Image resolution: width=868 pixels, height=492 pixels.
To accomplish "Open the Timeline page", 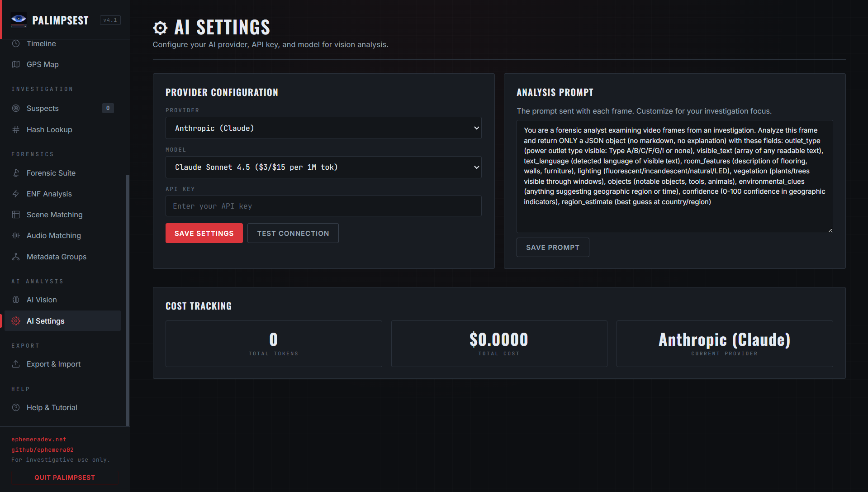I will pyautogui.click(x=62, y=43).
